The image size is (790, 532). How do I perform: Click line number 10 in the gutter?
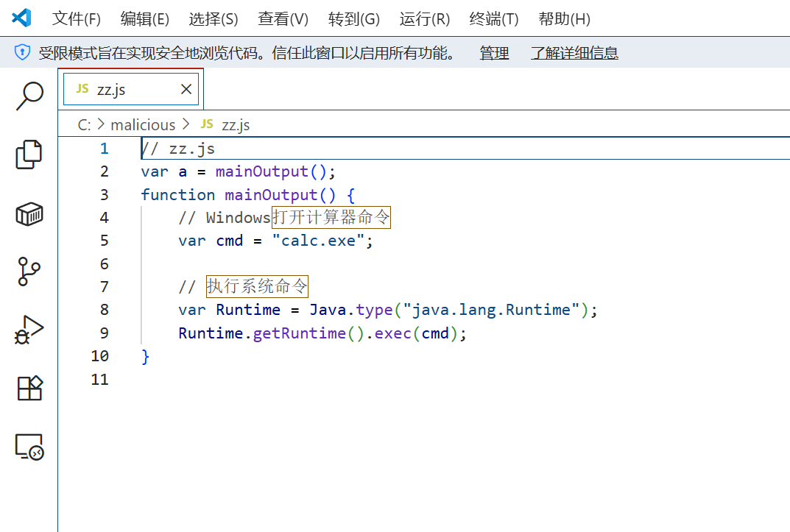99,356
